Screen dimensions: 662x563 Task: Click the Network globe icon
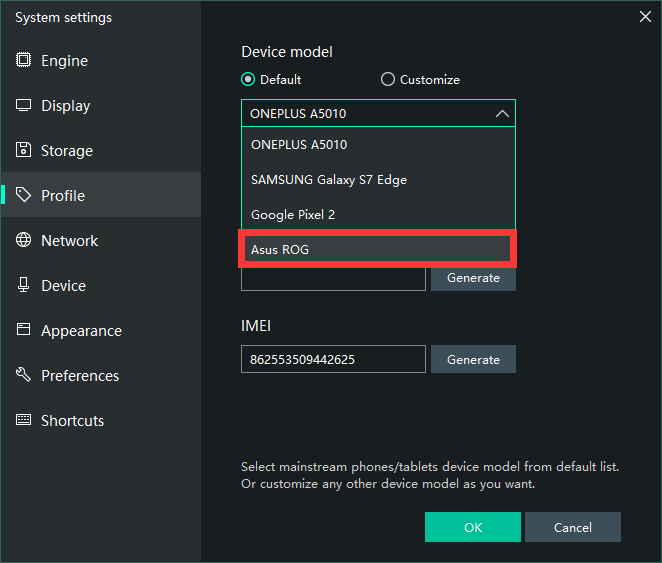click(x=23, y=241)
